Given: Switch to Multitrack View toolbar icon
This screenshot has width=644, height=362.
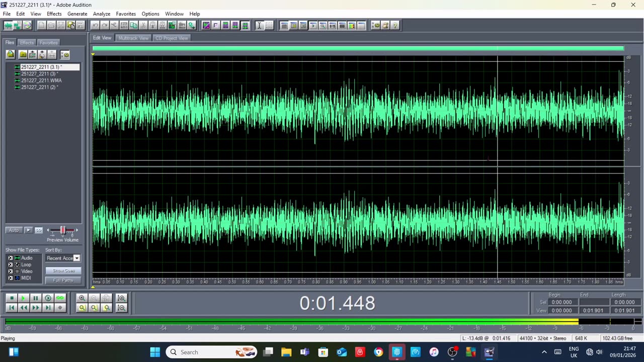Looking at the screenshot, I should click(x=18, y=25).
